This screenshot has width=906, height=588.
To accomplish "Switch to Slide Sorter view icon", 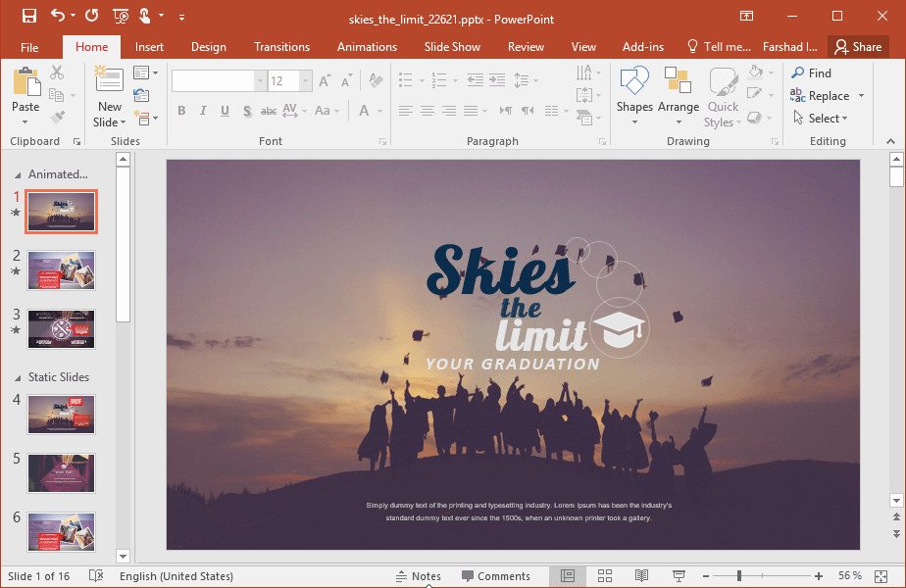I will (x=605, y=576).
